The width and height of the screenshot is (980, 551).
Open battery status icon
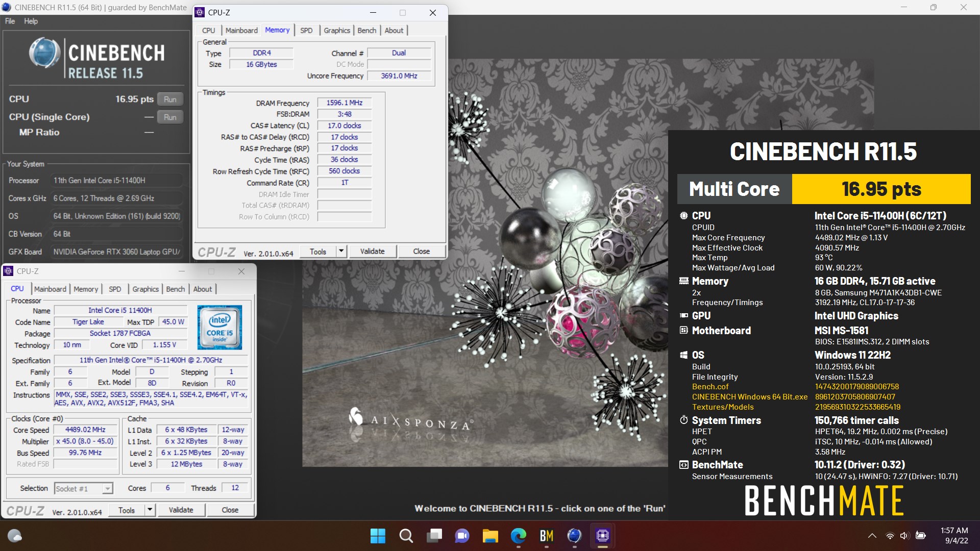921,536
